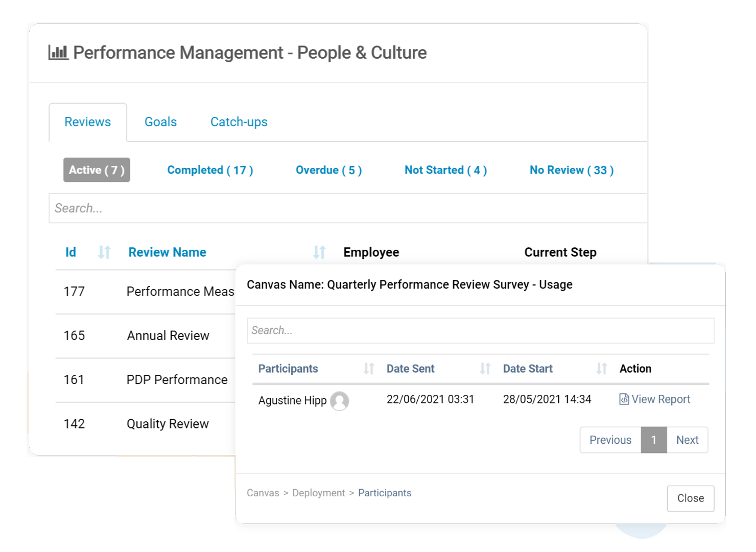Select the Active (7) filter

pyautogui.click(x=97, y=170)
